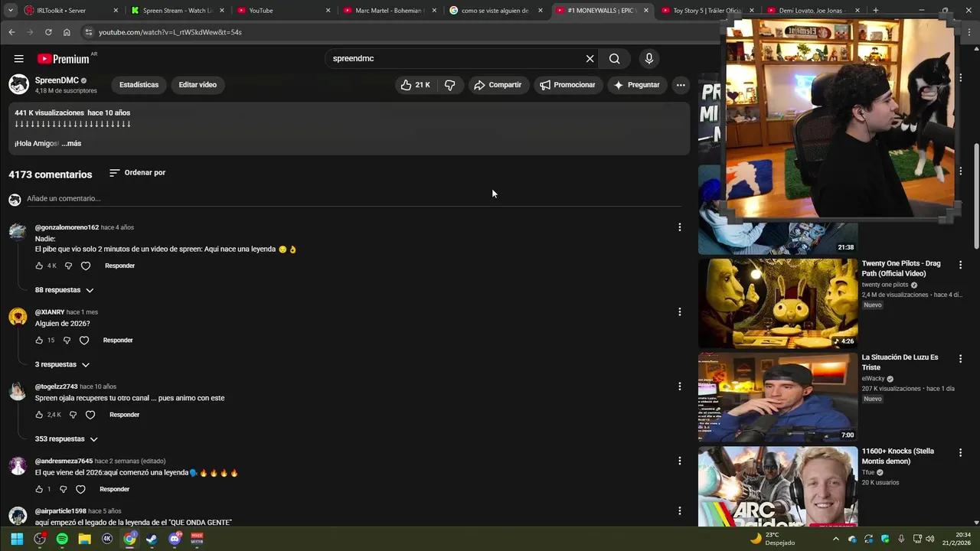980x551 pixels.
Task: Switch to Marc Martel Bohemian tab
Action: click(x=389, y=11)
